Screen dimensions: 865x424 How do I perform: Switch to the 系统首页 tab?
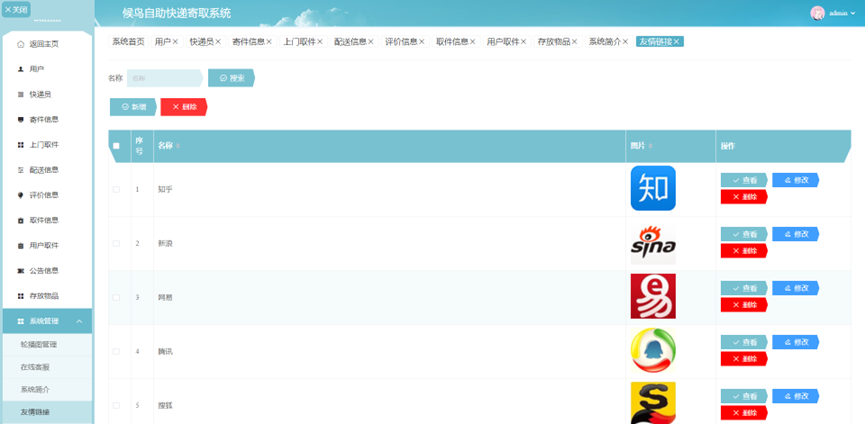pos(129,41)
